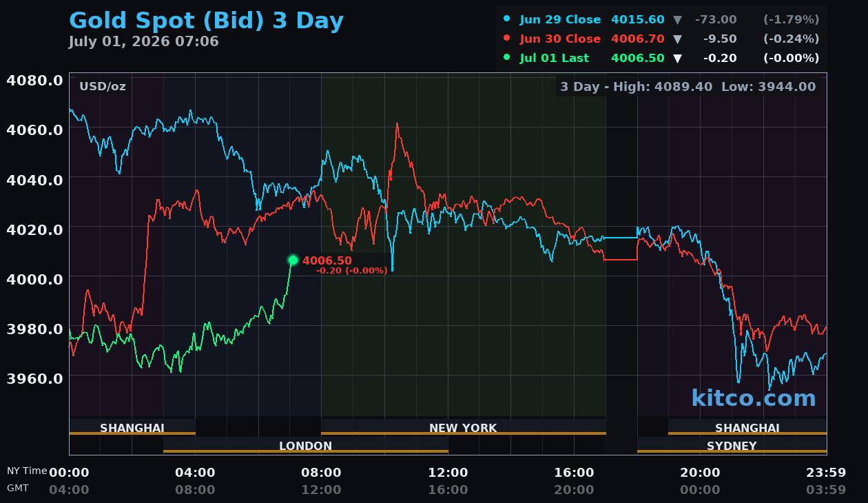
Task: Click the USD/oz unit label
Action: click(103, 86)
